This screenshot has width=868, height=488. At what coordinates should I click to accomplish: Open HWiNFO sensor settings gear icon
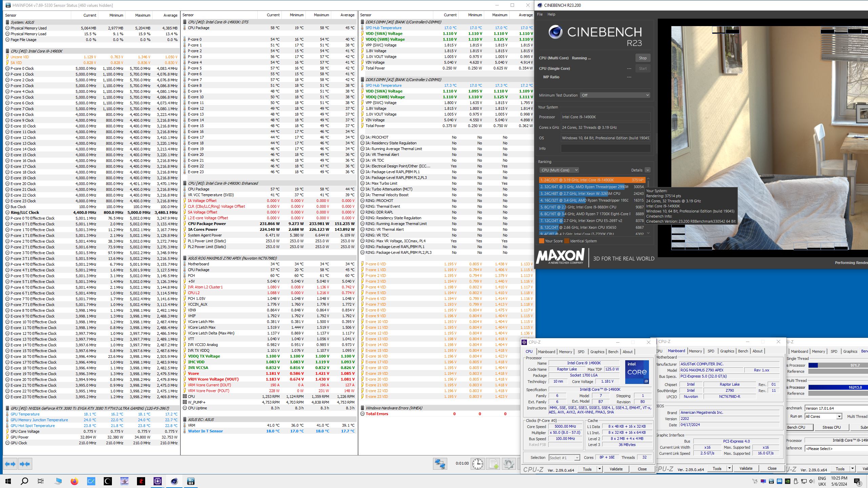pos(509,464)
